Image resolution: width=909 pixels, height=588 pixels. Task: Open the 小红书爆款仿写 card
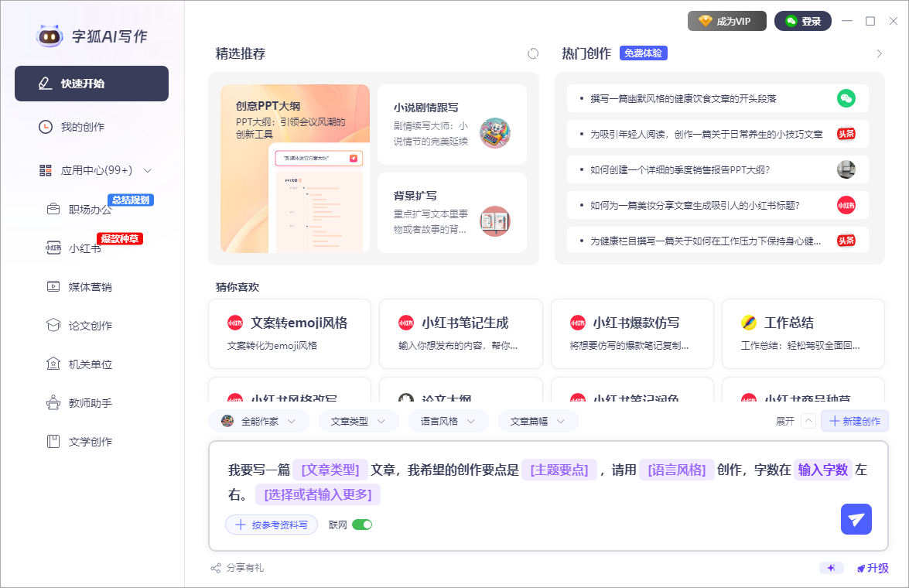click(x=632, y=333)
